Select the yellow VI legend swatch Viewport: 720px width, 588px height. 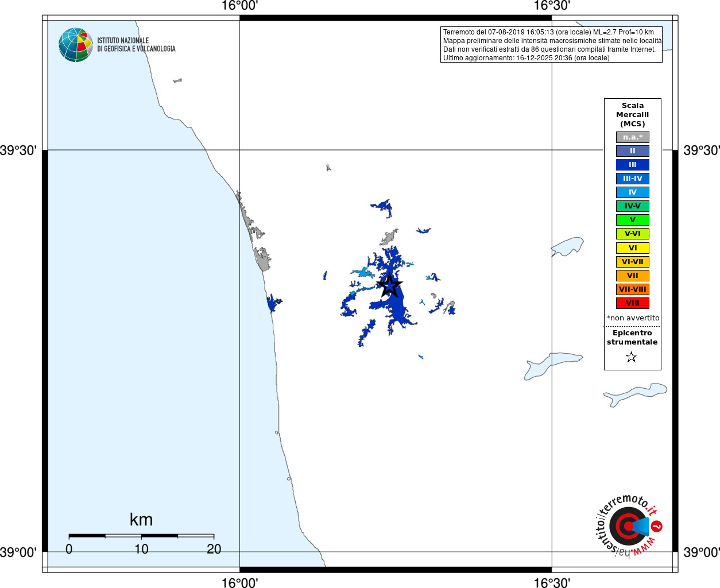click(633, 248)
